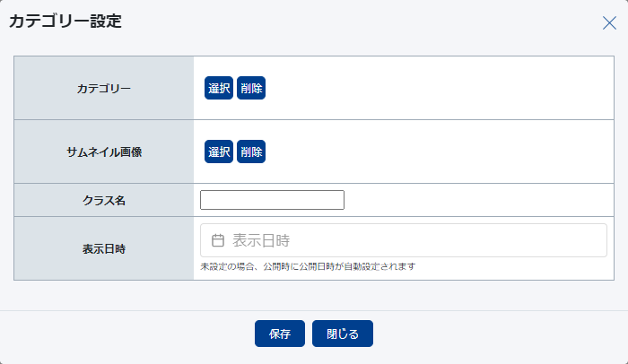
Task: Focus the クラス名 text input box
Action: tap(272, 200)
